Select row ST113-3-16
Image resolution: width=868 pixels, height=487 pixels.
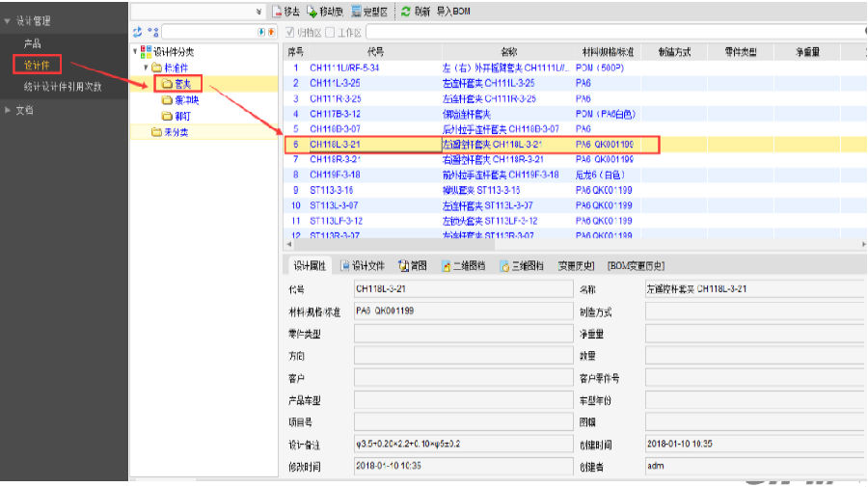pyautogui.click(x=575, y=190)
